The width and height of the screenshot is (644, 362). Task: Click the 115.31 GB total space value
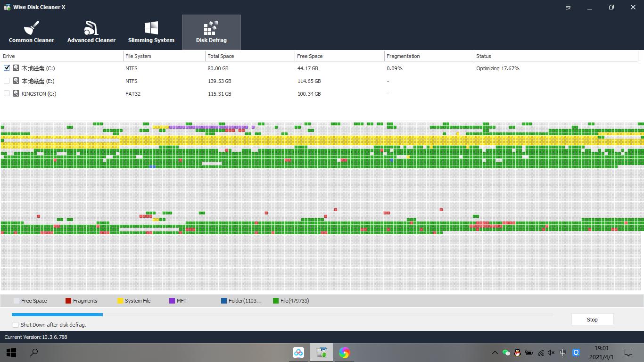click(220, 94)
